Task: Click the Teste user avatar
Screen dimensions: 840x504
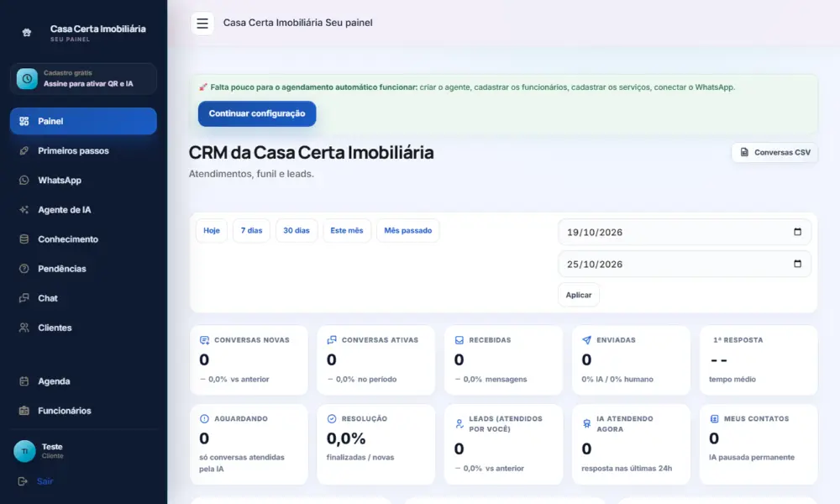Action: 24,451
